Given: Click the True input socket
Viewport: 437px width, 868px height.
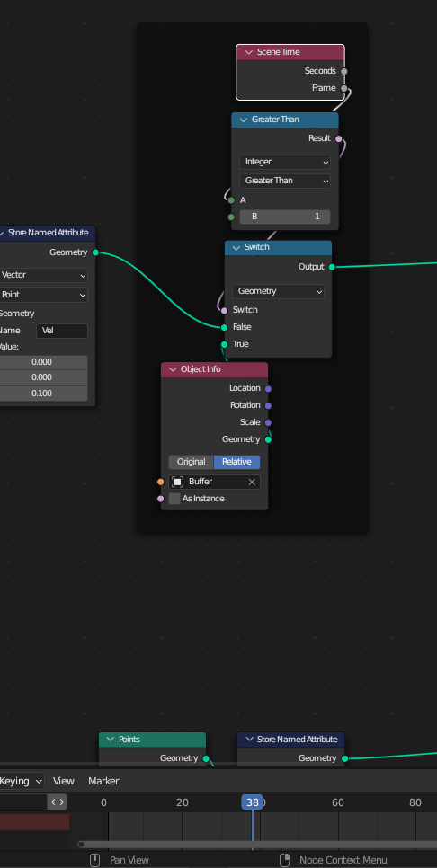Looking at the screenshot, I should tap(224, 344).
